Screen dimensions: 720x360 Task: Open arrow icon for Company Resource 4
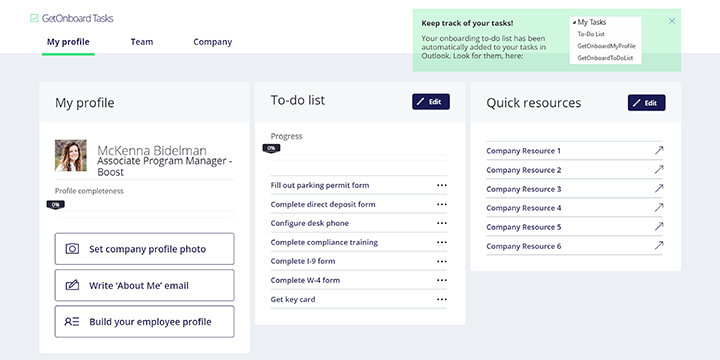tap(659, 208)
